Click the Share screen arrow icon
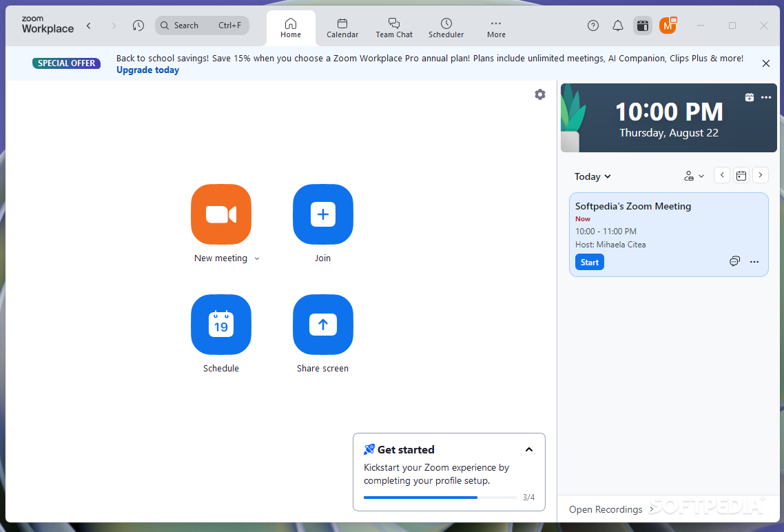 pos(323,325)
